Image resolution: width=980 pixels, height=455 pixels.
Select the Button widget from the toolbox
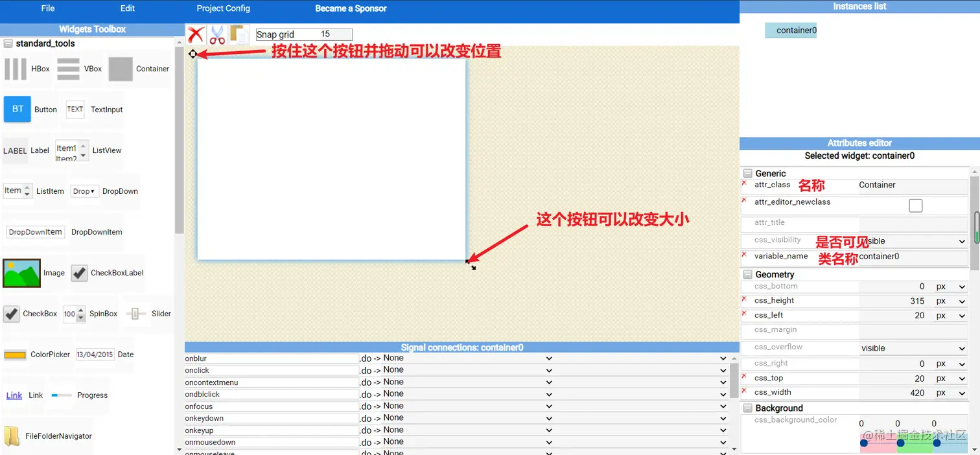coord(17,109)
